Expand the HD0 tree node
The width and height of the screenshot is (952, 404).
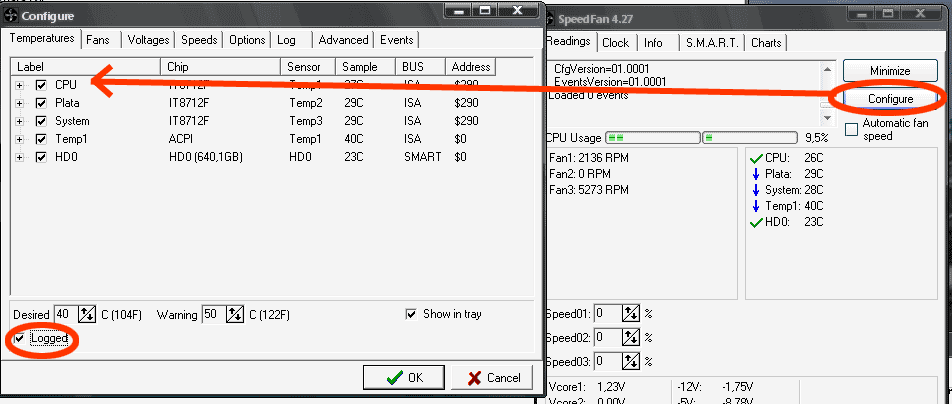[x=19, y=157]
